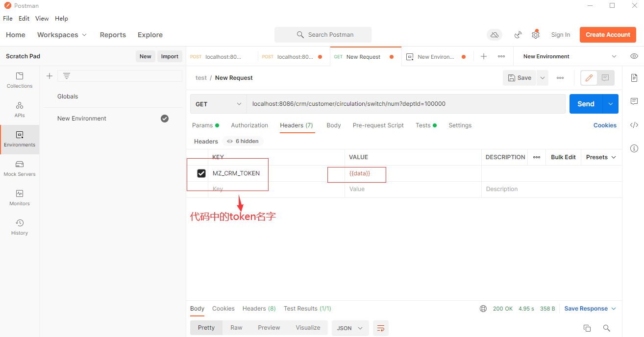Toggle the 6 hidden headers visibility
The image size is (644, 337).
[x=243, y=141]
